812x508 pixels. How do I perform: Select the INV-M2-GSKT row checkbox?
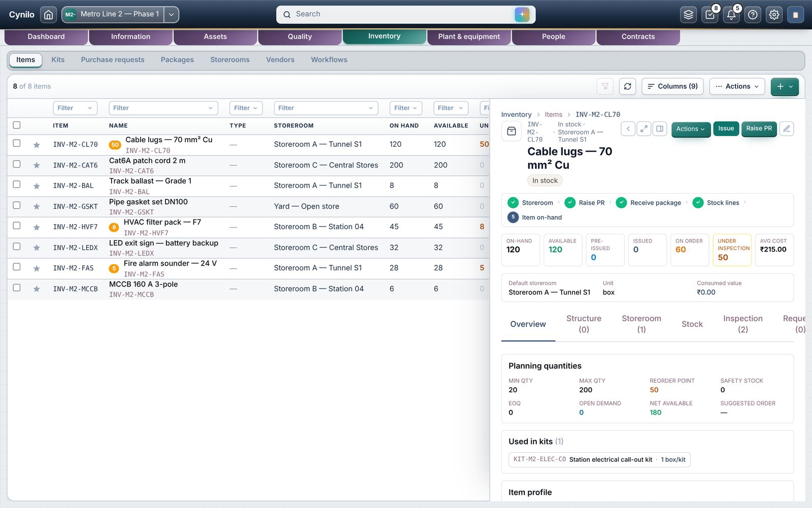pyautogui.click(x=17, y=205)
